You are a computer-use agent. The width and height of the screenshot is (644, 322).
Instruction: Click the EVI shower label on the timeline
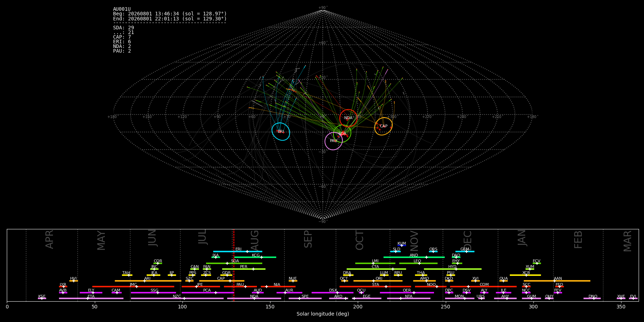633,297
